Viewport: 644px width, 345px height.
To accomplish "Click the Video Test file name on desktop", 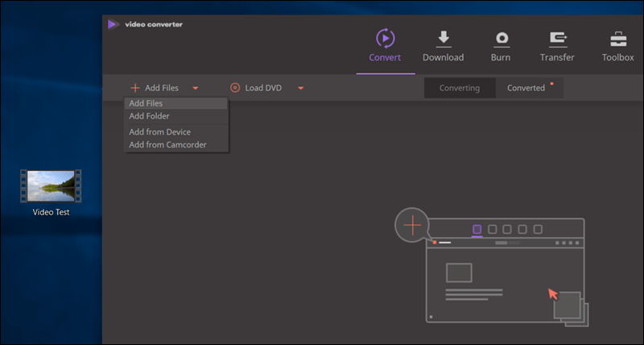I will coord(51,213).
